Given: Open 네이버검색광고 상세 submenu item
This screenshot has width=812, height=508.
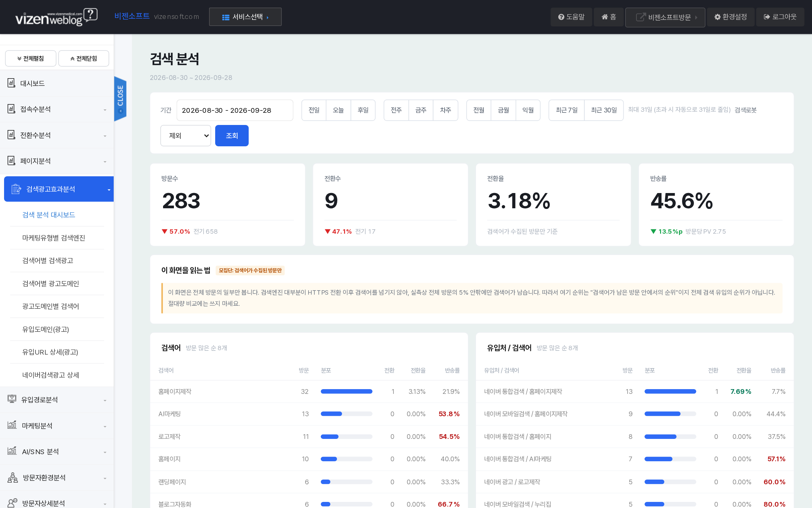Looking at the screenshot, I should click(51, 375).
